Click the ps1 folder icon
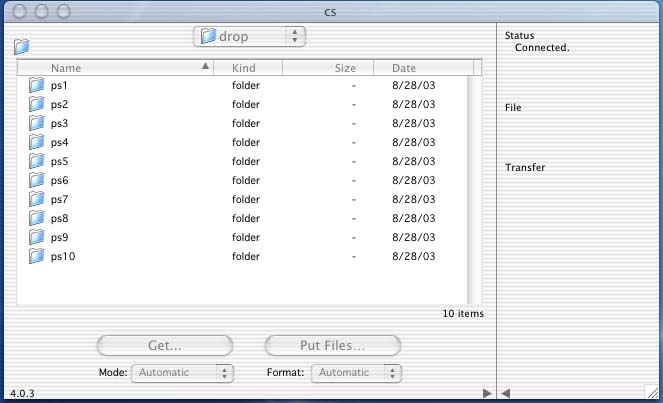 point(36,85)
